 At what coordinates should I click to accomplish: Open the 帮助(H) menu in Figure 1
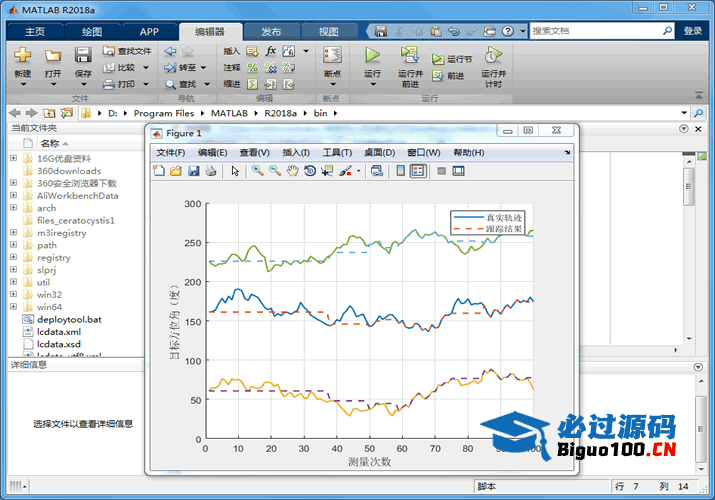[x=468, y=153]
